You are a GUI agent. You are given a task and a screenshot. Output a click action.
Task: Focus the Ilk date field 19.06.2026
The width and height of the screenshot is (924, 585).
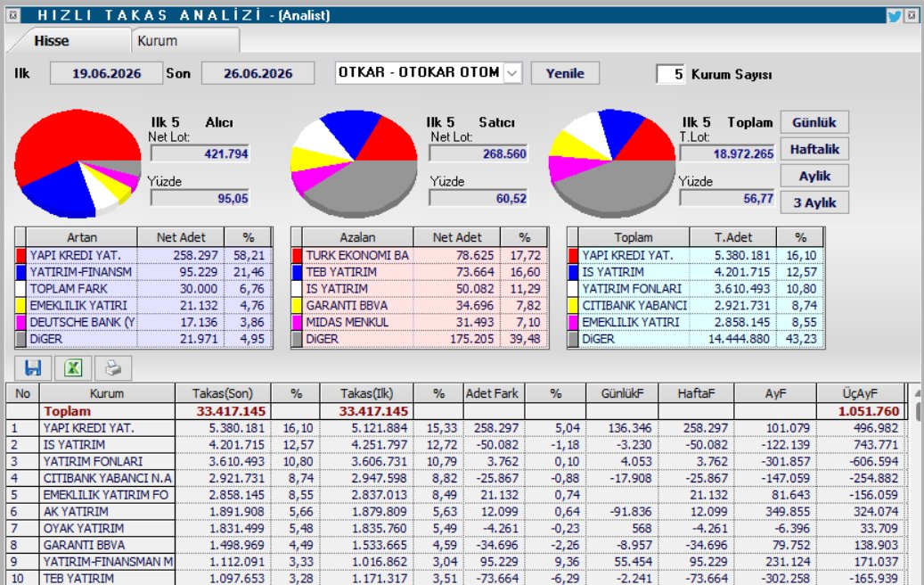tap(107, 73)
